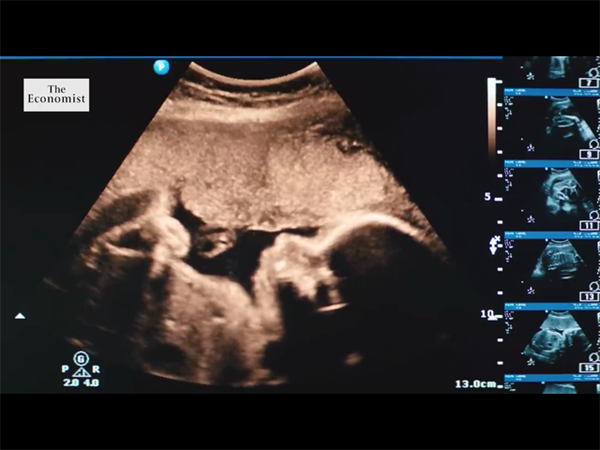This screenshot has height=450, width=600.
Task: Click The Economist logo
Action: click(56, 95)
